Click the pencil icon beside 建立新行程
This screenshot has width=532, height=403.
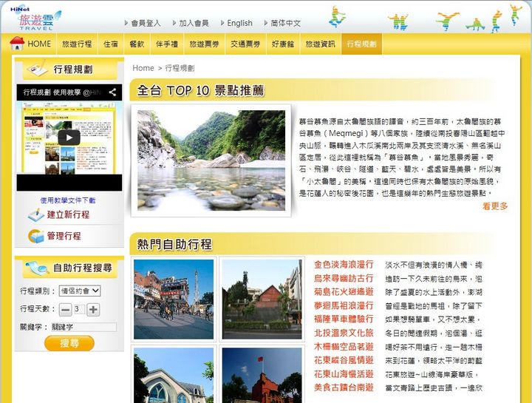(x=36, y=214)
